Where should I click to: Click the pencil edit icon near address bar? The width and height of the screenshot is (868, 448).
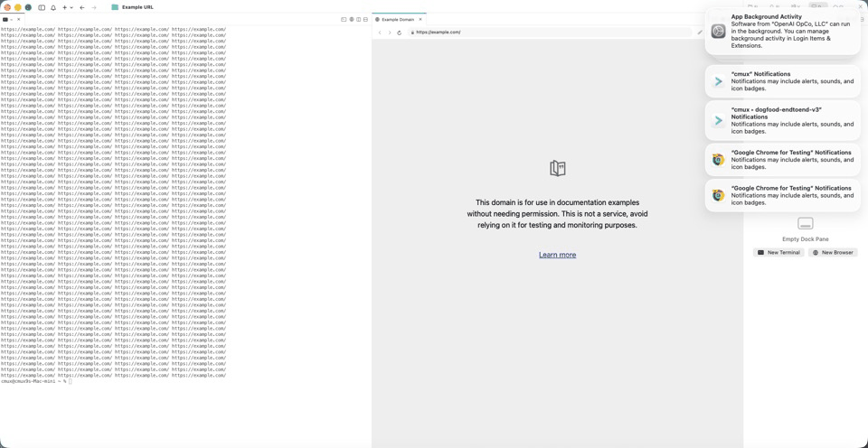[x=700, y=33]
